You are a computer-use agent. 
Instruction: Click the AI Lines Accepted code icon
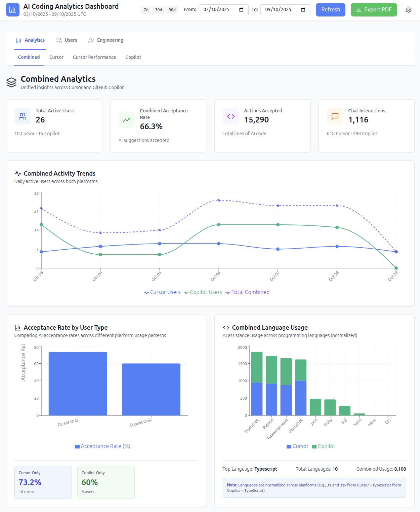(231, 116)
